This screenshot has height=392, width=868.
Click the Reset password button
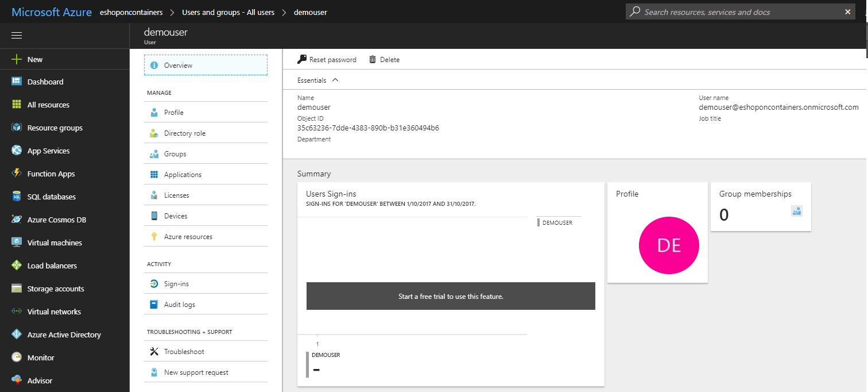(327, 60)
